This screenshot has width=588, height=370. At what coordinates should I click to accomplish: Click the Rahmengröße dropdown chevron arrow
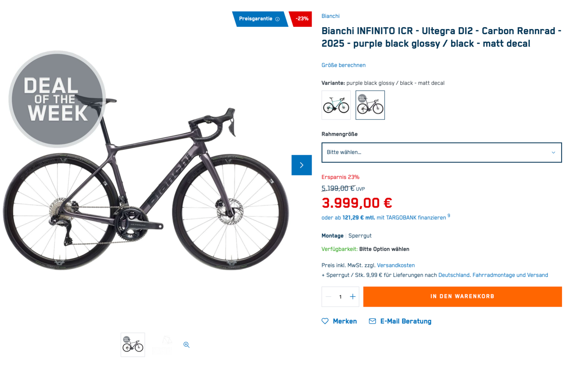point(553,152)
